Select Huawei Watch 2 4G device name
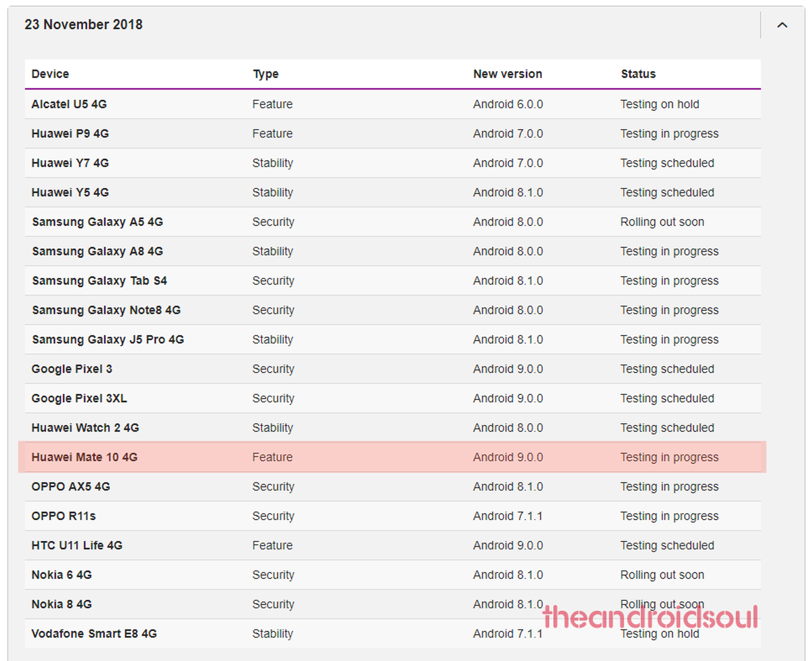This screenshot has height=661, width=812. (x=85, y=428)
